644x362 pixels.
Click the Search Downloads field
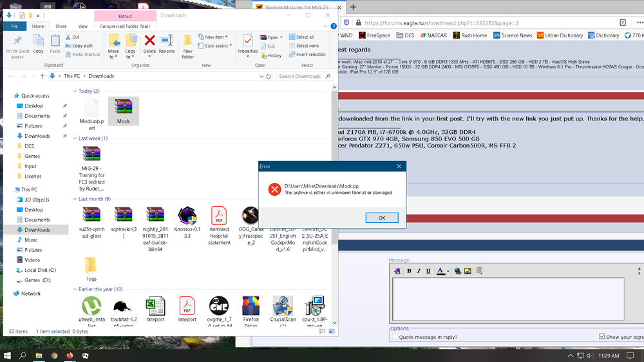point(304,76)
